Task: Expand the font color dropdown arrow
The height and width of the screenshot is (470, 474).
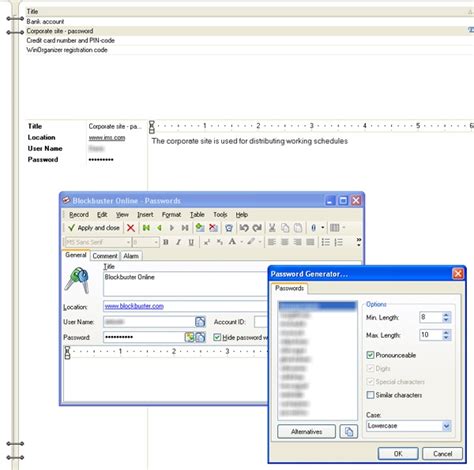Action: click(x=241, y=242)
